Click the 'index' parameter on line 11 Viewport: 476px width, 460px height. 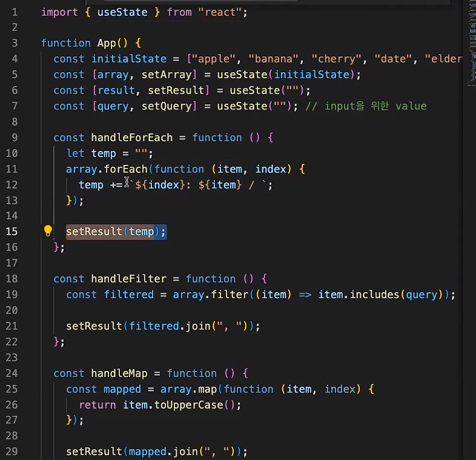click(x=271, y=169)
